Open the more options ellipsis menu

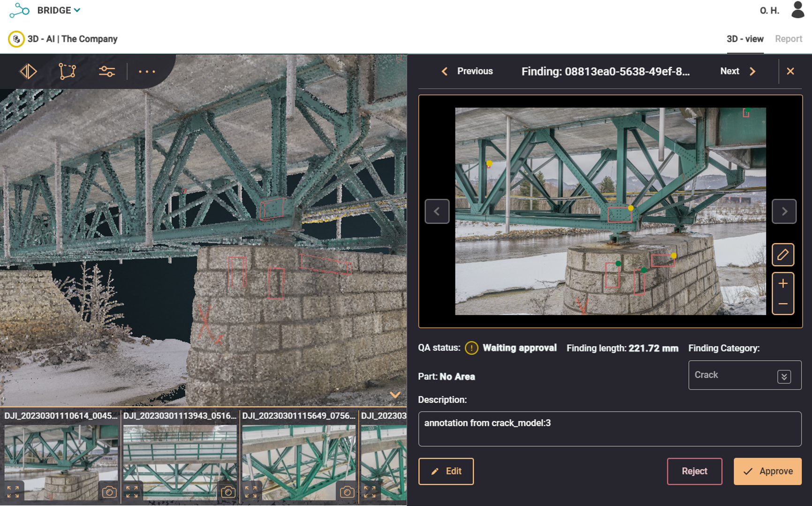[x=147, y=71]
